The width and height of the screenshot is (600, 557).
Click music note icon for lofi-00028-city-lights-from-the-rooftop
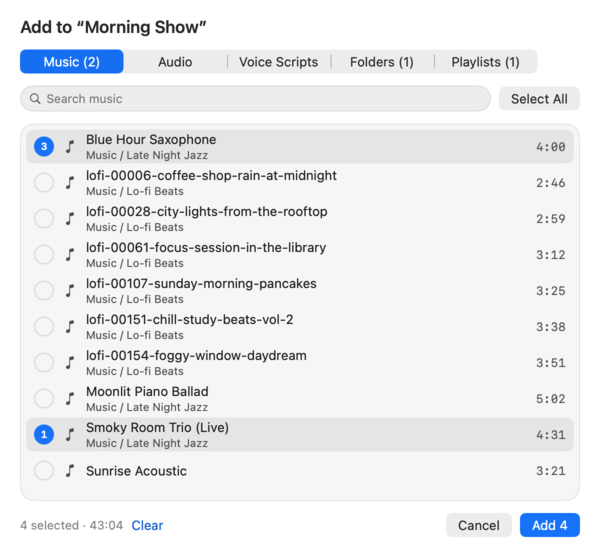(x=70, y=218)
